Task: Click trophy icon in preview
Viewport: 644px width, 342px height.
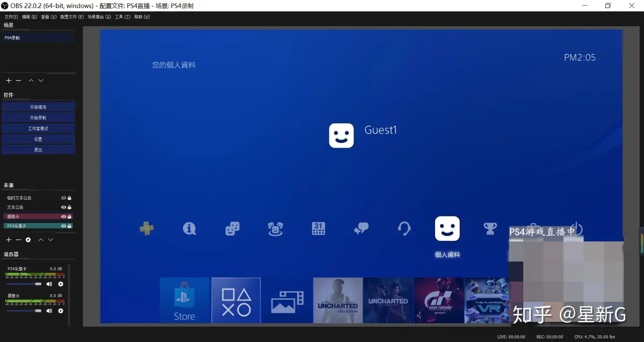Action: tap(490, 228)
